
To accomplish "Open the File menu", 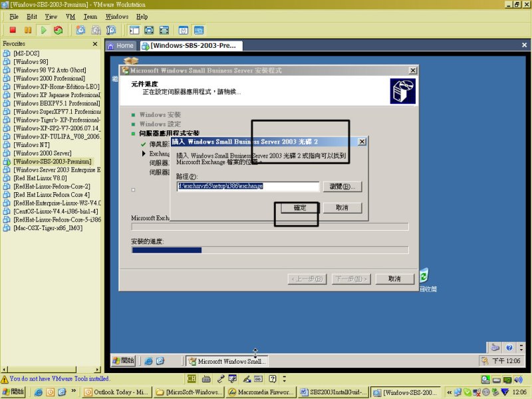I will 14,17.
